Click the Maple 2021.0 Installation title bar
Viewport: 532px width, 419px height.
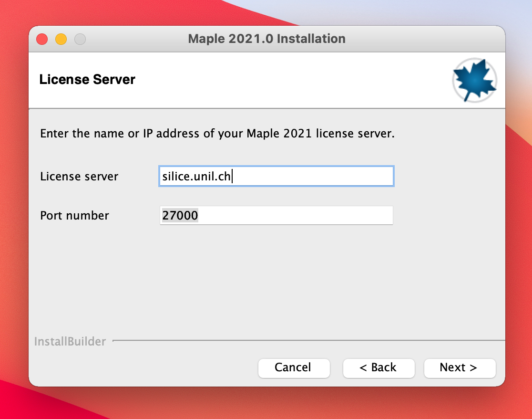266,39
